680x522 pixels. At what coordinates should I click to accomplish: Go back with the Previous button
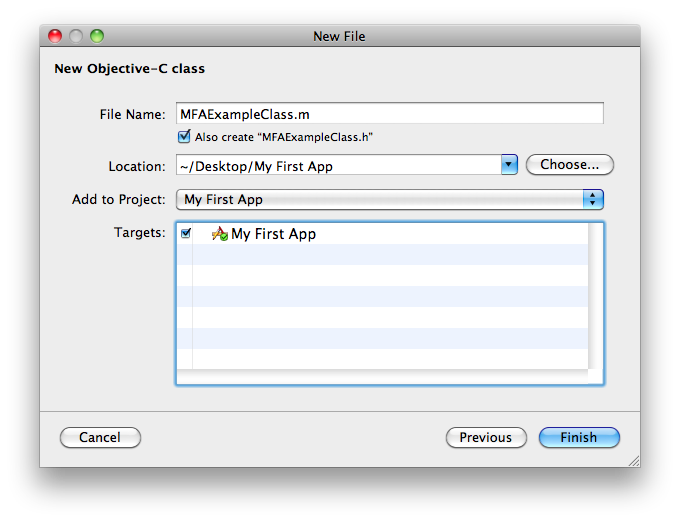(485, 437)
